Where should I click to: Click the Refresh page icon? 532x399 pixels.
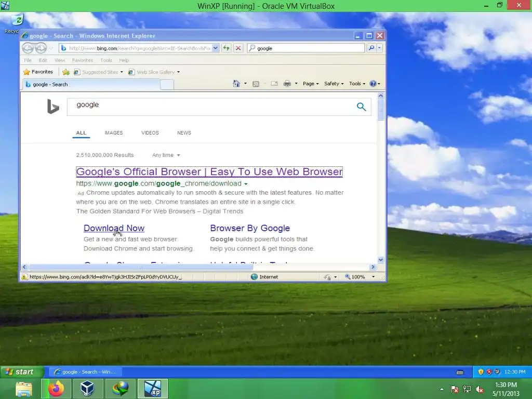coord(227,48)
